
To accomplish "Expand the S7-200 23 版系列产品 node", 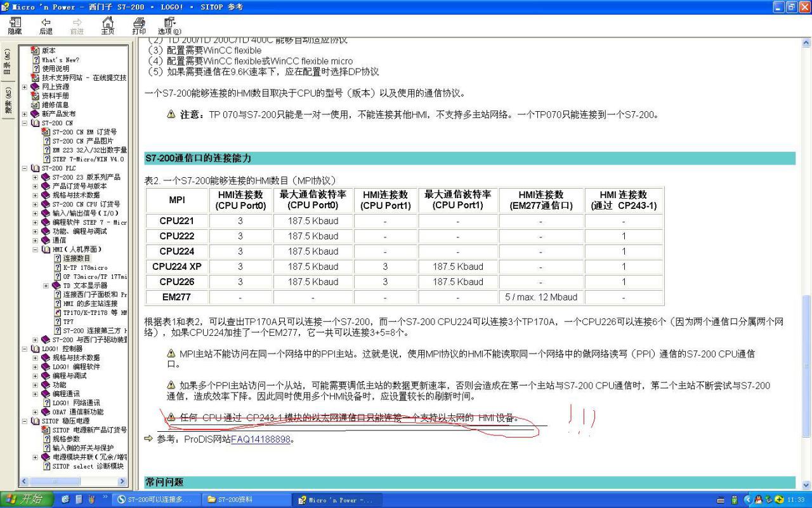I will [36, 177].
